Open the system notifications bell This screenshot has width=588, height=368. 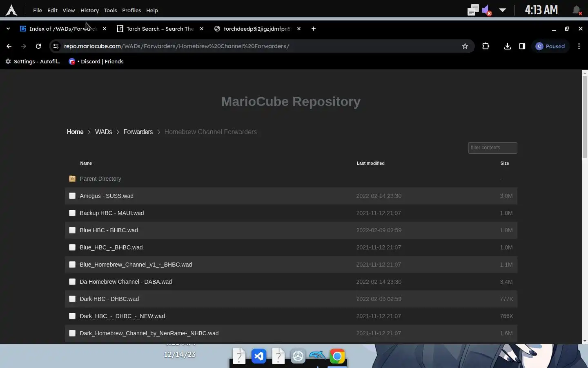pyautogui.click(x=577, y=10)
